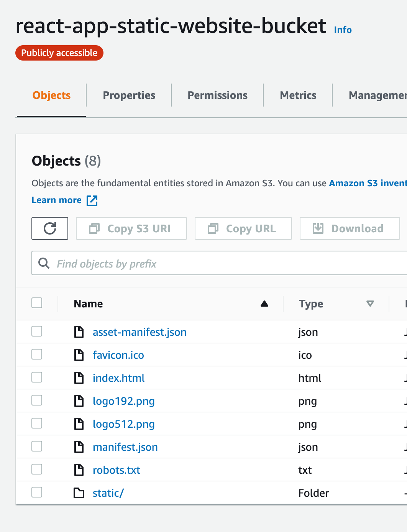Click the Copy S3 URI button
This screenshot has width=407, height=532.
point(131,228)
